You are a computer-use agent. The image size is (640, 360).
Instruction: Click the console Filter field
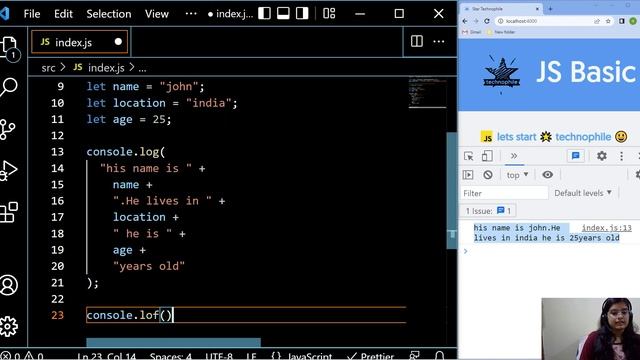[x=504, y=193]
